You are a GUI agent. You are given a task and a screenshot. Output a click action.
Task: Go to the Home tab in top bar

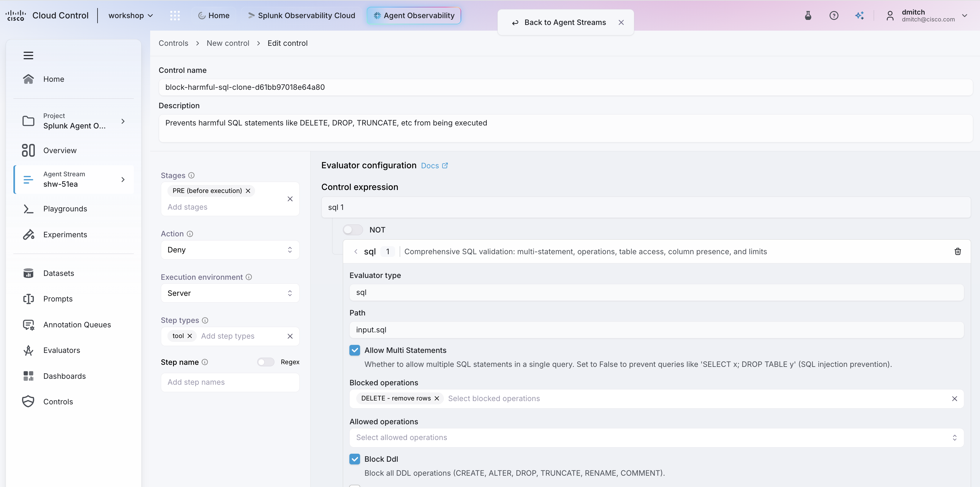pos(214,15)
